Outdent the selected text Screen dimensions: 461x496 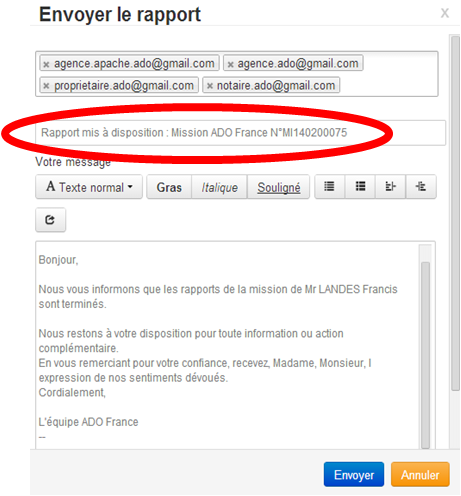tap(390, 187)
